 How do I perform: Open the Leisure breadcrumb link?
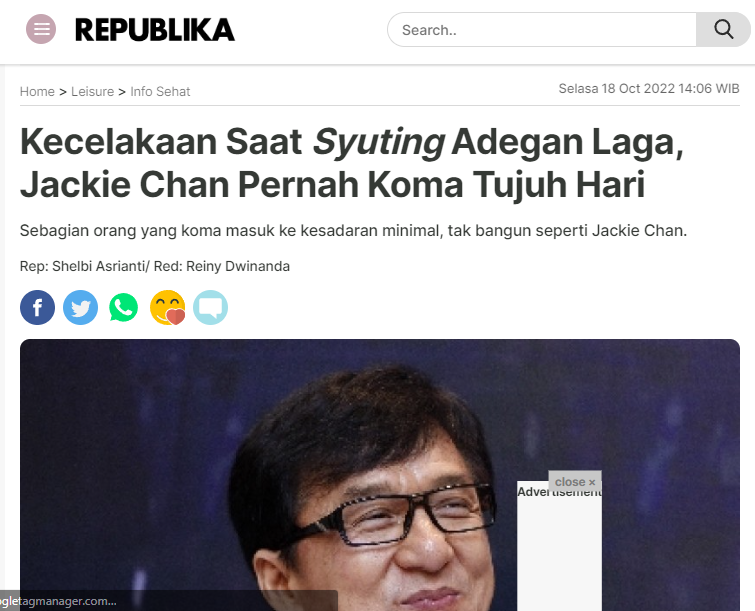92,91
